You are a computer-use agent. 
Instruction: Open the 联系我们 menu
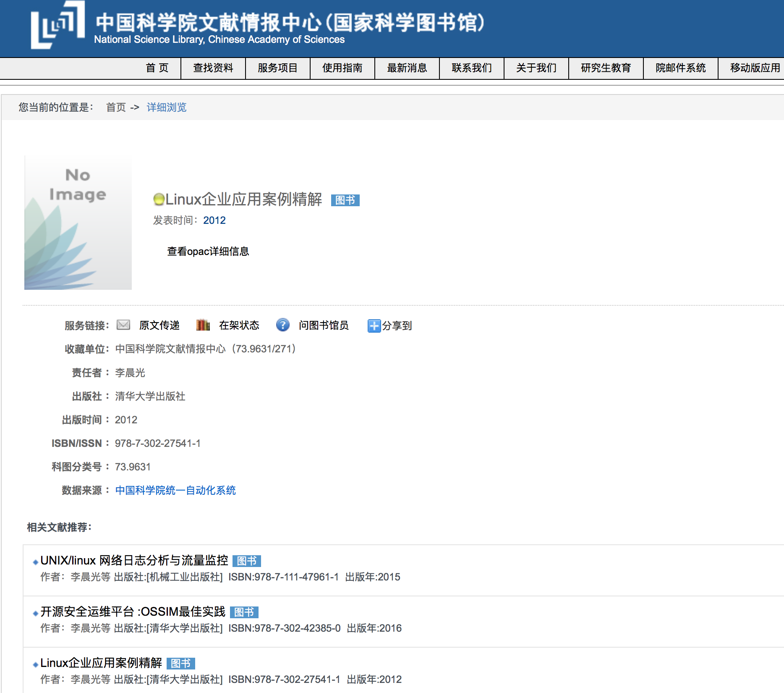click(472, 68)
